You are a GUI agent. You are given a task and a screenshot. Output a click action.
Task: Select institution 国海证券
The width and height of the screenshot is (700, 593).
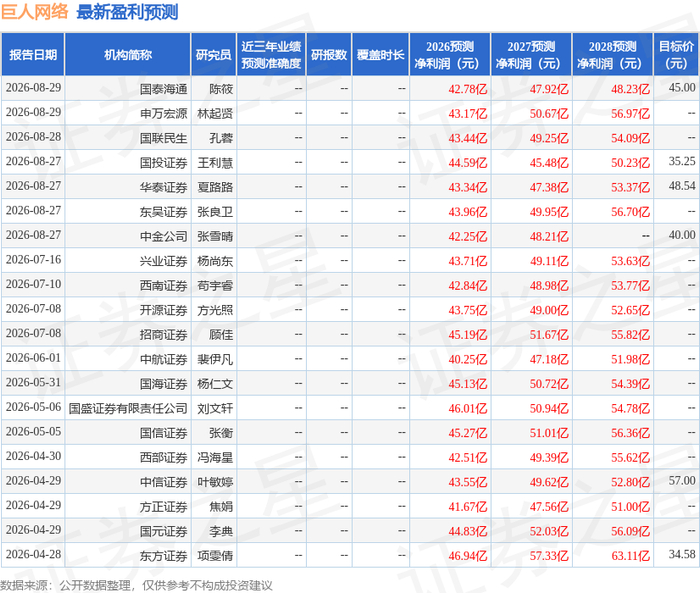point(163,384)
